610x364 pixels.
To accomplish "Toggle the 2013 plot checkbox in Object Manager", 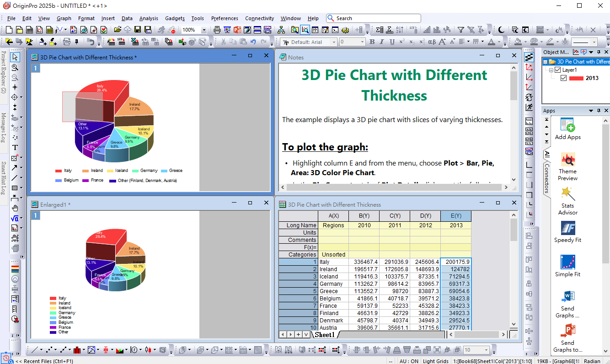I will click(x=563, y=78).
